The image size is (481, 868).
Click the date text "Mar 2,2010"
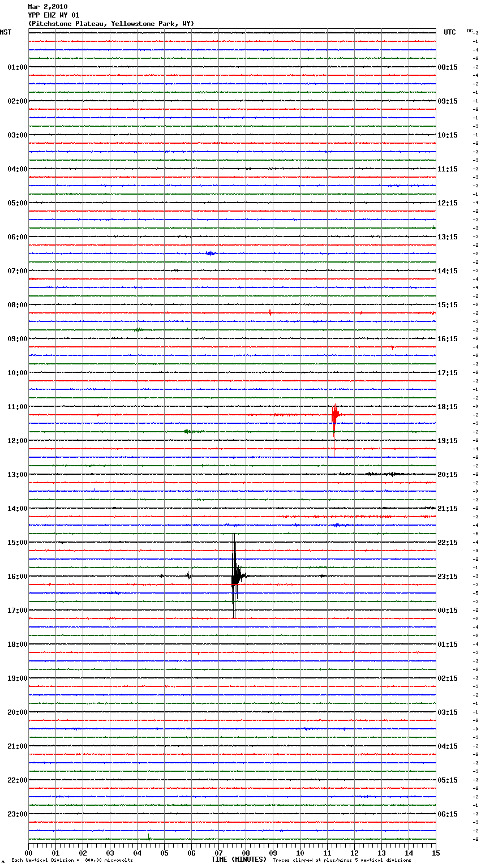(48, 7)
